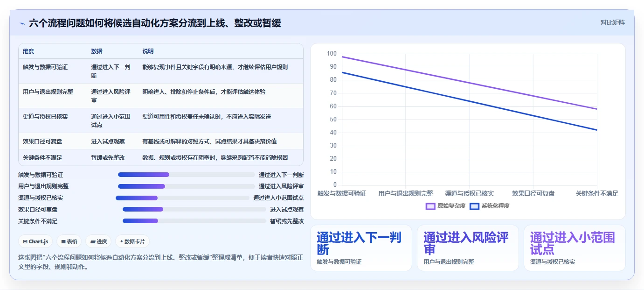Open the 通过进入小范围试点 data card

pos(575,248)
